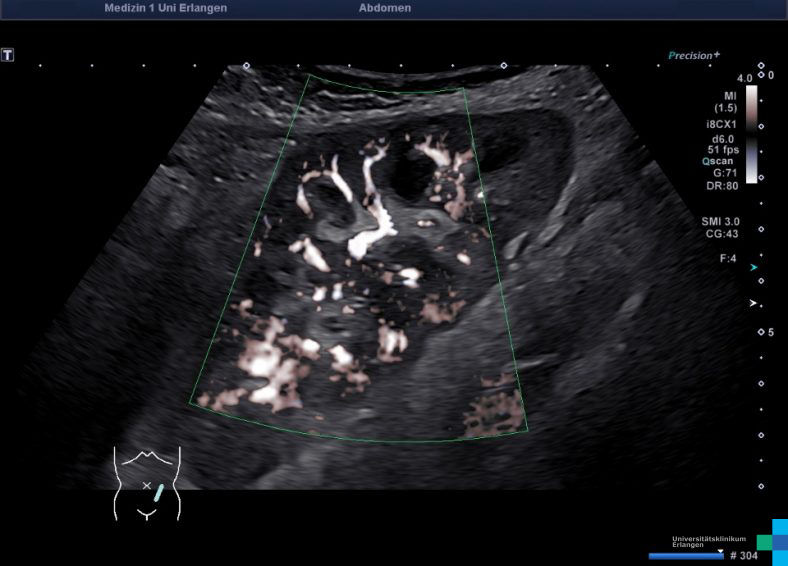
Task: Select the Abdomen preset label in header
Action: pyautogui.click(x=384, y=8)
